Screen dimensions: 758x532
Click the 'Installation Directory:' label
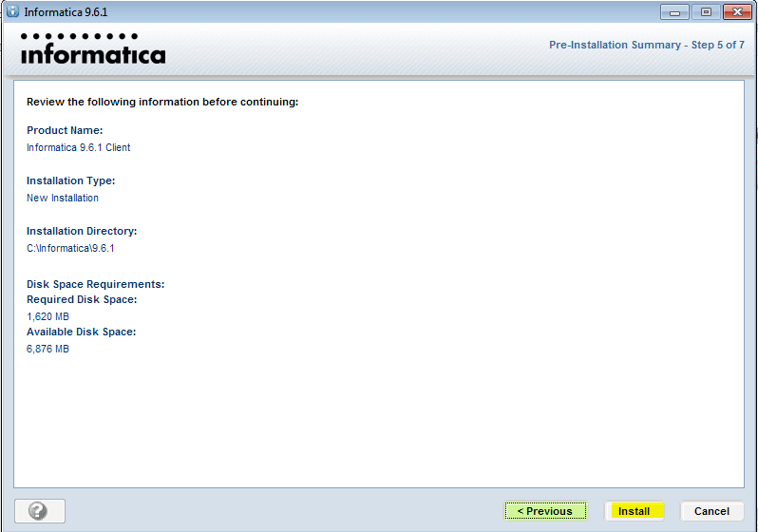click(x=82, y=231)
